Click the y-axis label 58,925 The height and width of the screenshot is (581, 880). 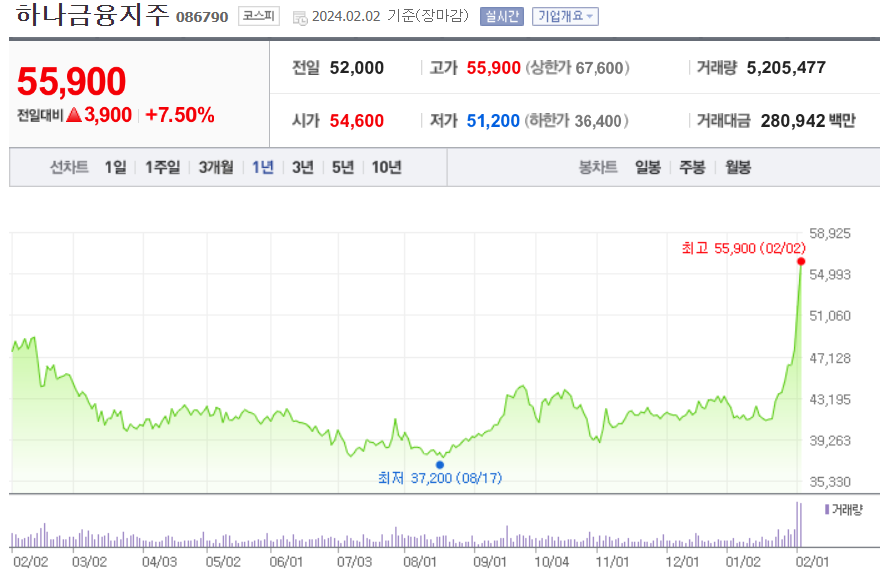click(830, 234)
